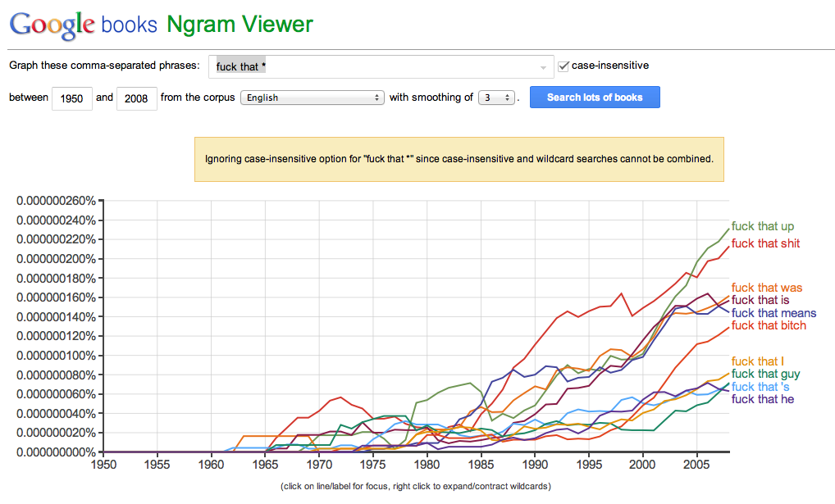Focus the light blue ''s' series label
Screen dimensions: 835x504
760,387
